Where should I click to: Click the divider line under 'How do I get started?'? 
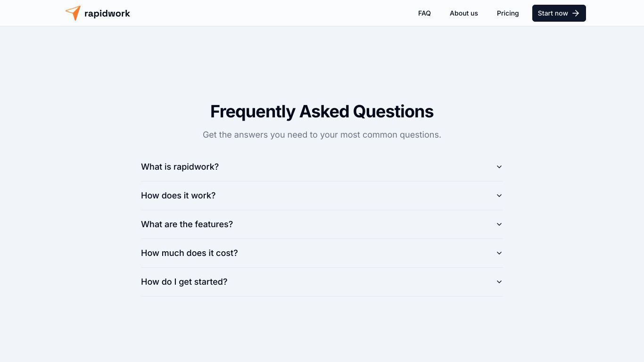pyautogui.click(x=322, y=296)
